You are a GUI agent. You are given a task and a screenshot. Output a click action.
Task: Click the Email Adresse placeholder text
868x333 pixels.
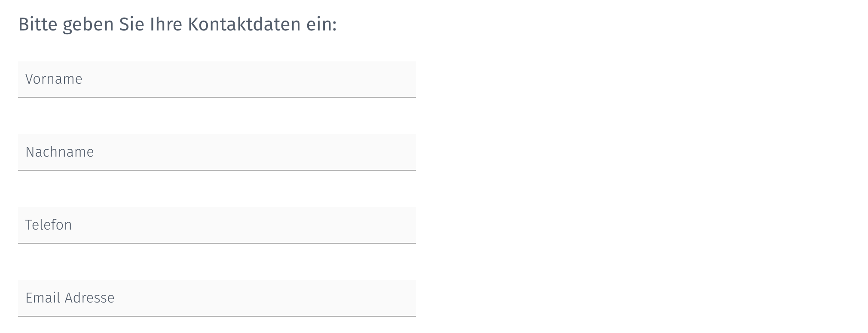[70, 298]
